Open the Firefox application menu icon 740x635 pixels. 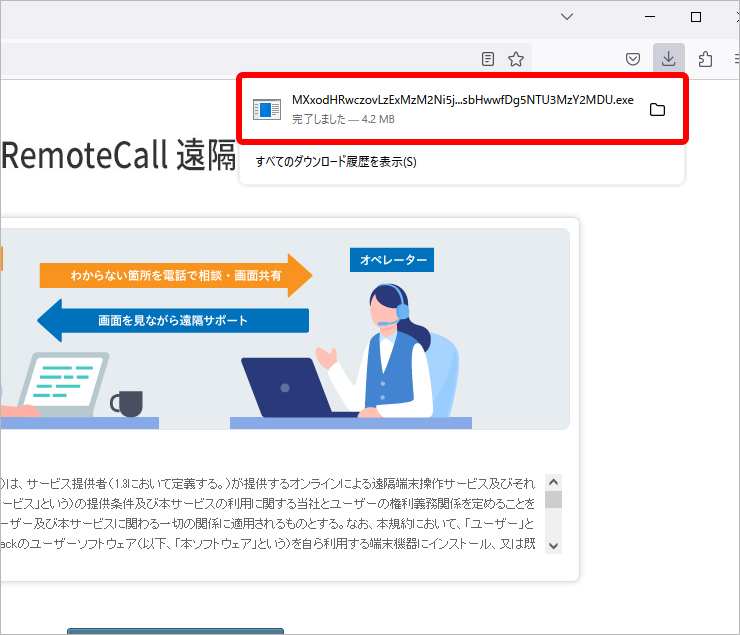(733, 58)
